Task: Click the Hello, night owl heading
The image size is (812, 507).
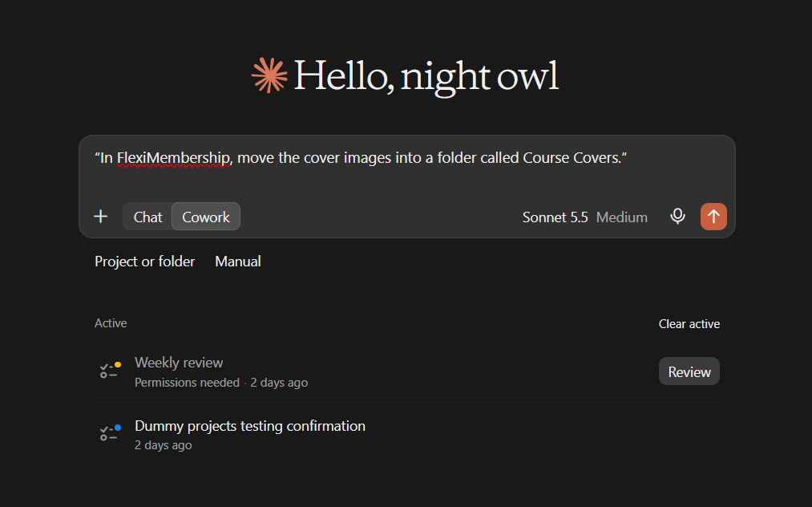Action: coord(426,76)
